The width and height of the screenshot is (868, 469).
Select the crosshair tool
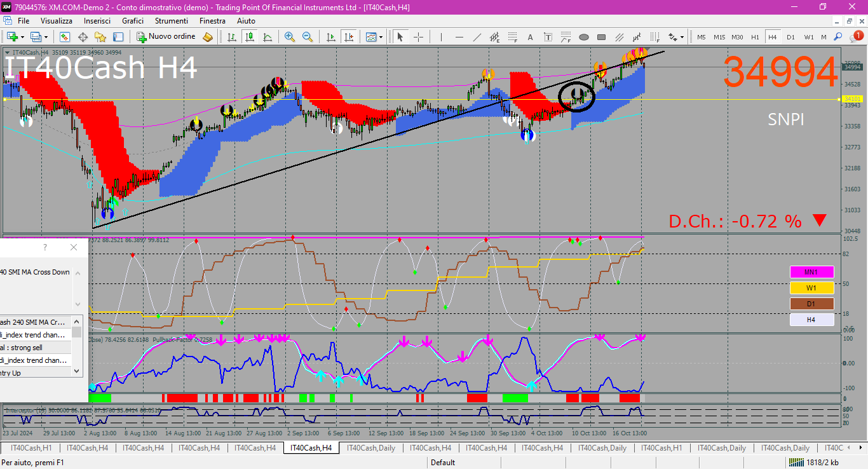click(x=418, y=37)
